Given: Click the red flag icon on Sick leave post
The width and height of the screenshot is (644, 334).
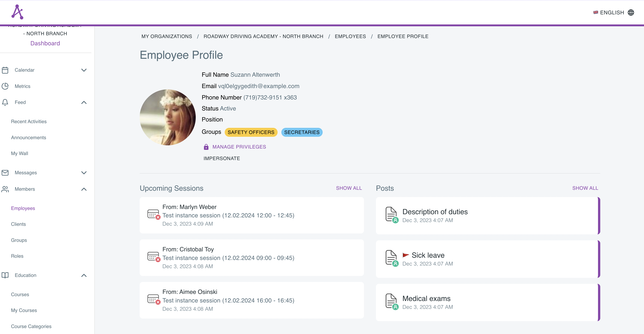Looking at the screenshot, I should coord(406,255).
